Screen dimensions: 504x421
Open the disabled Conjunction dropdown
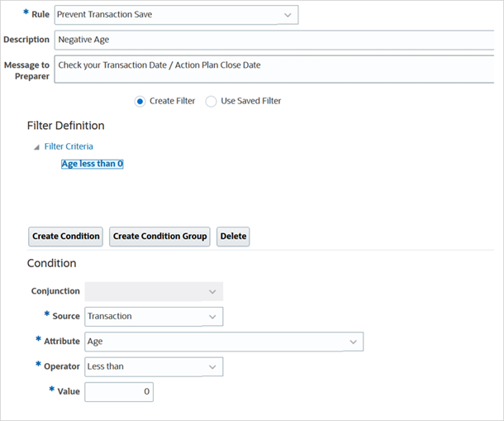(x=212, y=291)
